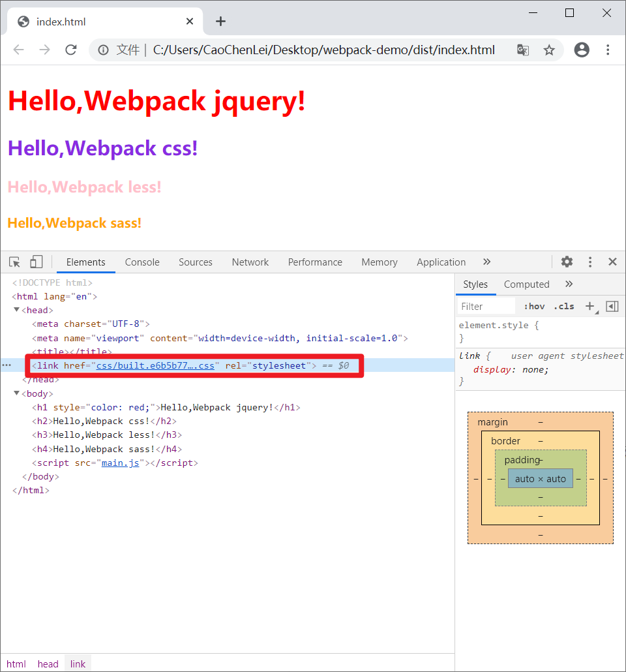Reload the page with refresh icon
The height and width of the screenshot is (672, 626).
70,50
